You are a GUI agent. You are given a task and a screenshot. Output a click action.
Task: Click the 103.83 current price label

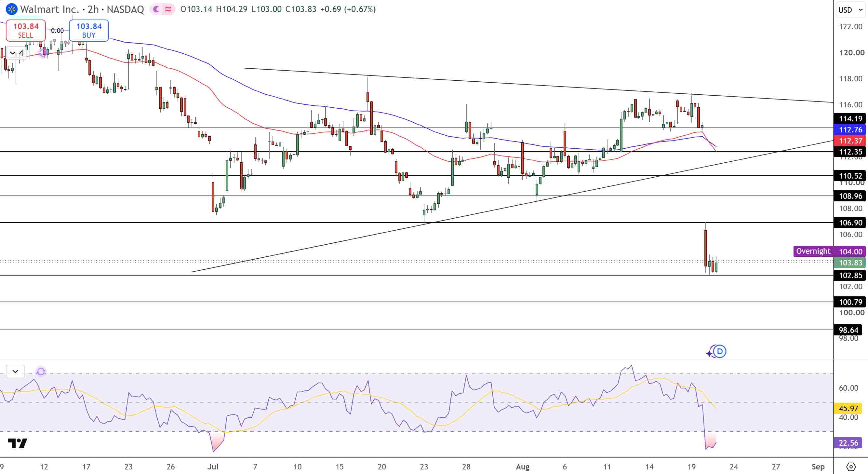pyautogui.click(x=849, y=263)
